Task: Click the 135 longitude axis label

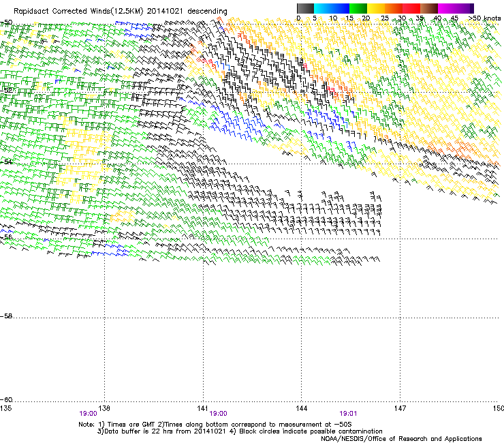Action: [5, 408]
